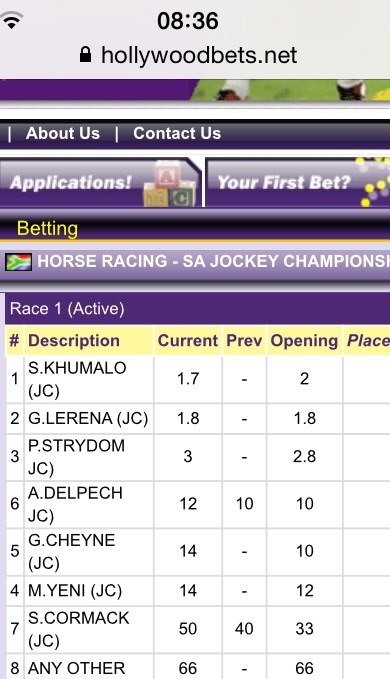Click S.KHUMALO current odds 1.7
Screen dimensions: 390x679
point(188,379)
